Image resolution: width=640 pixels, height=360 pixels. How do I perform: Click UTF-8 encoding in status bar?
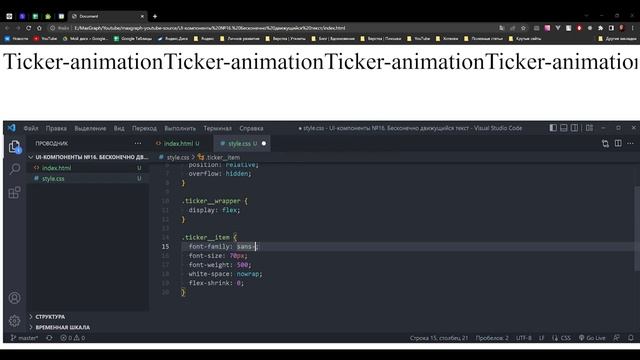coord(524,338)
